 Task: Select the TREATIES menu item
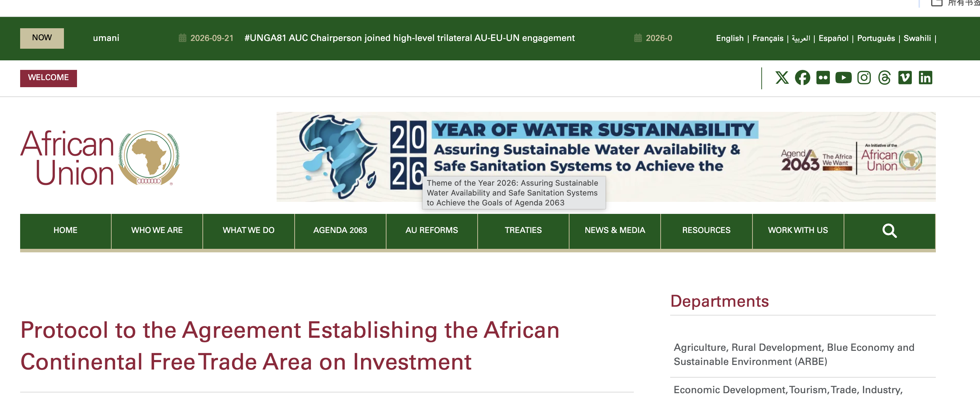click(523, 230)
